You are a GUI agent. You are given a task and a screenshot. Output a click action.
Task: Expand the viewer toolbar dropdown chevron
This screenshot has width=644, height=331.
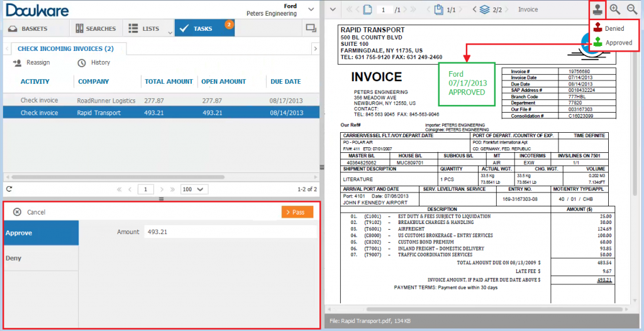[333, 9]
